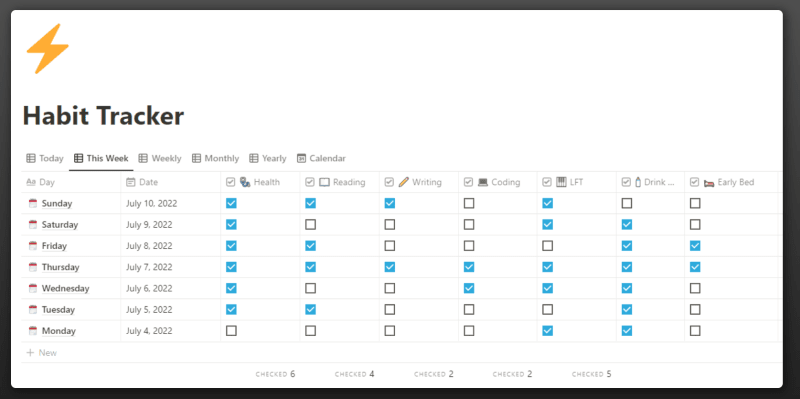Uncheck Health for Sunday
800x399 pixels.
(x=231, y=204)
